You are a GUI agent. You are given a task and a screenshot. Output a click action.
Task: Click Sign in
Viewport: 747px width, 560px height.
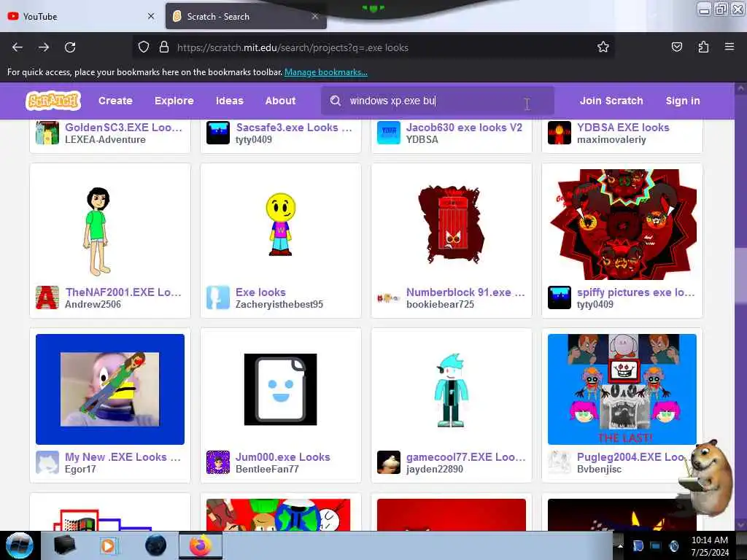(683, 101)
